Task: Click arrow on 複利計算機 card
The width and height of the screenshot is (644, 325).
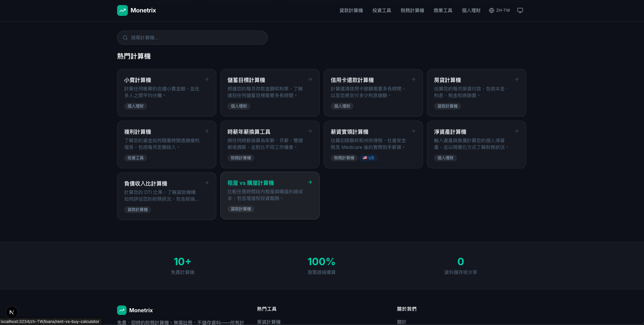Action: click(x=207, y=131)
